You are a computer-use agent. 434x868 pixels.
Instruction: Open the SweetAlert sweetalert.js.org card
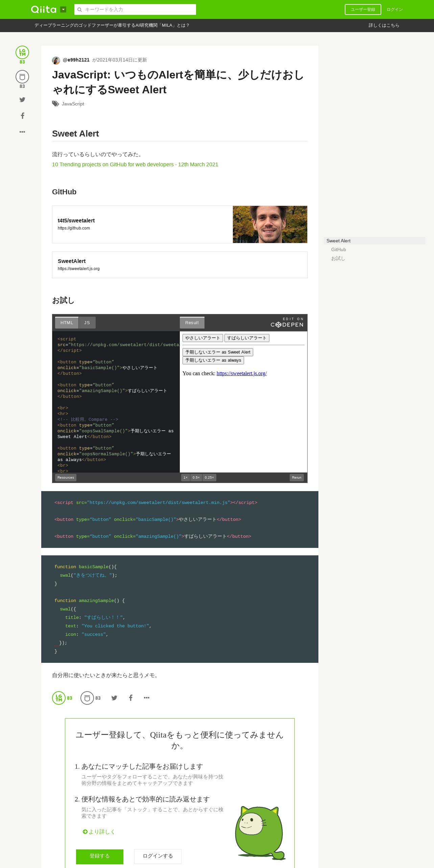(180, 265)
